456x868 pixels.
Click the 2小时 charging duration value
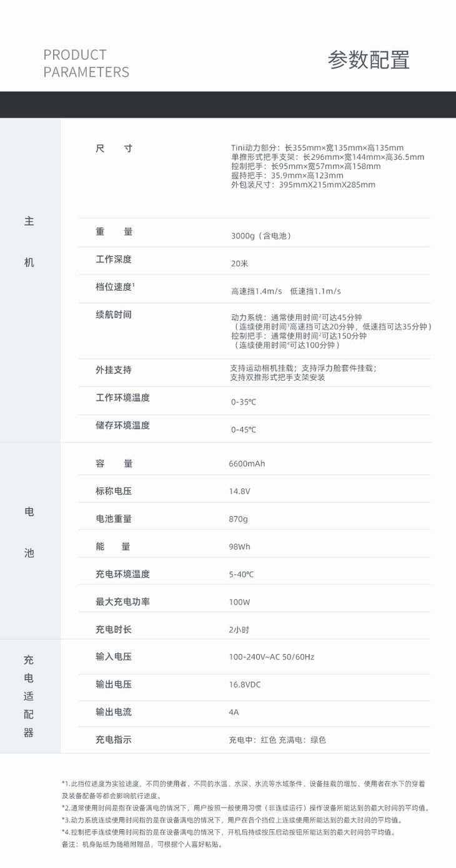tap(239, 630)
